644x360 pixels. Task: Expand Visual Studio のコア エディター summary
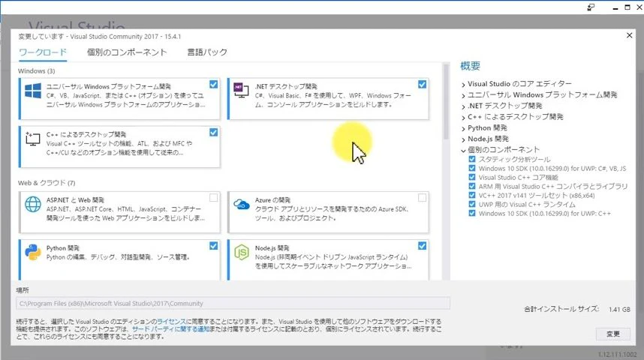click(463, 85)
